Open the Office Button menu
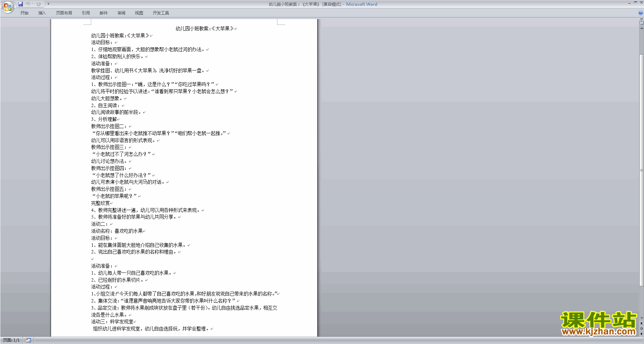644x344 pixels. (7, 7)
